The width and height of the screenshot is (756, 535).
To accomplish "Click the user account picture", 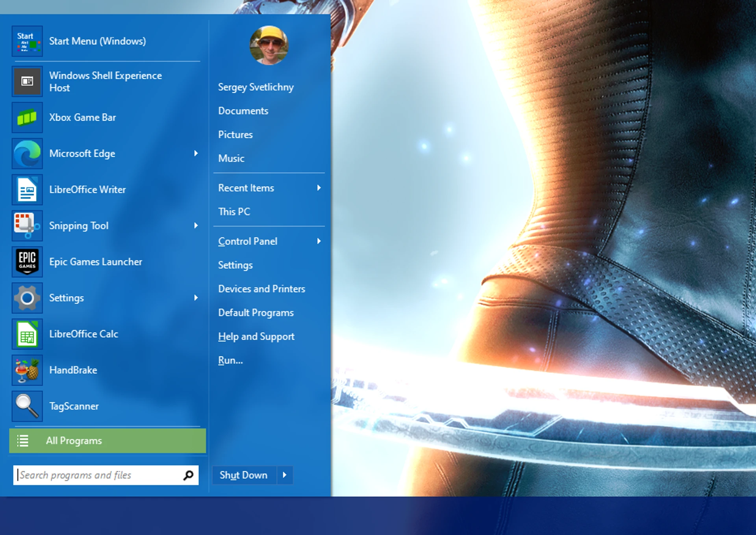I will (x=269, y=45).
